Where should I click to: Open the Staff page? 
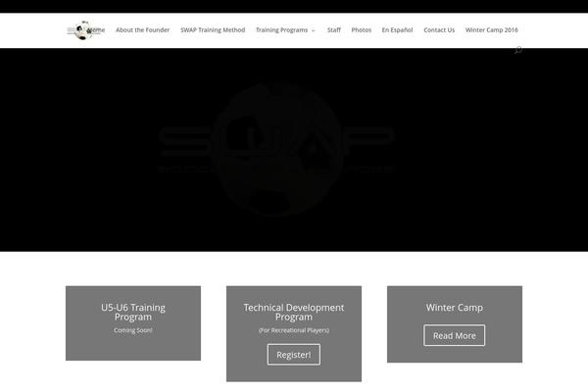coord(334,30)
